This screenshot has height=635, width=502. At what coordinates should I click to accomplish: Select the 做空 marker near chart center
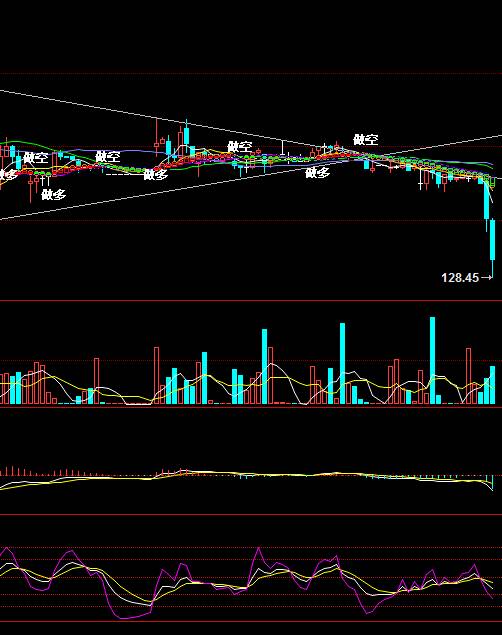coord(240,147)
